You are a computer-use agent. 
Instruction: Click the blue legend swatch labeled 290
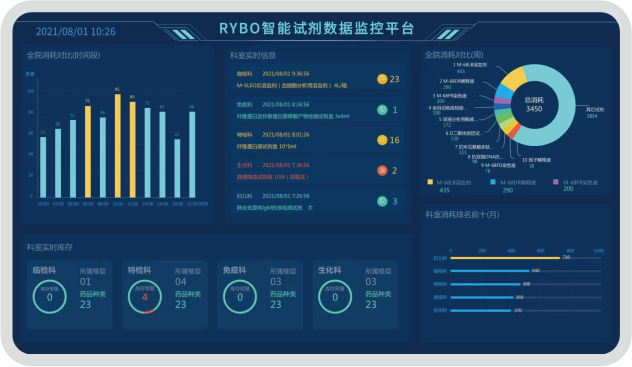(x=493, y=182)
